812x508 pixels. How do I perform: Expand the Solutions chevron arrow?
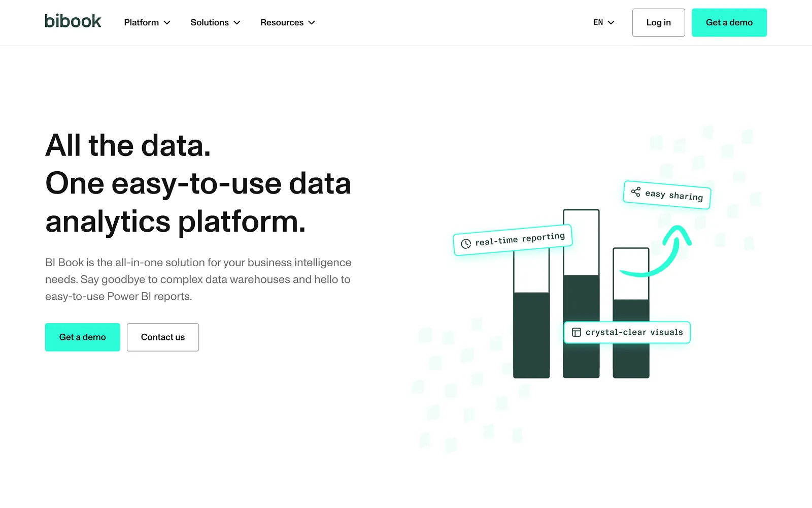(x=237, y=23)
